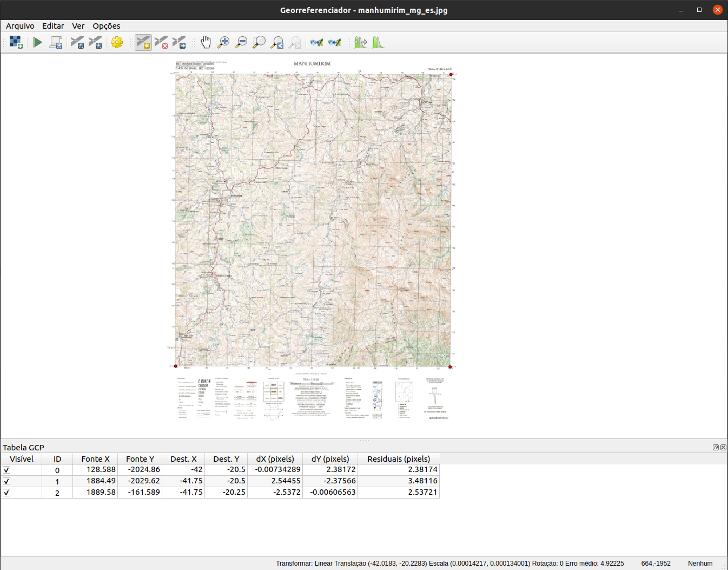Click red GCP marker at map bottom-right corner
The image size is (728, 570).
pos(450,366)
